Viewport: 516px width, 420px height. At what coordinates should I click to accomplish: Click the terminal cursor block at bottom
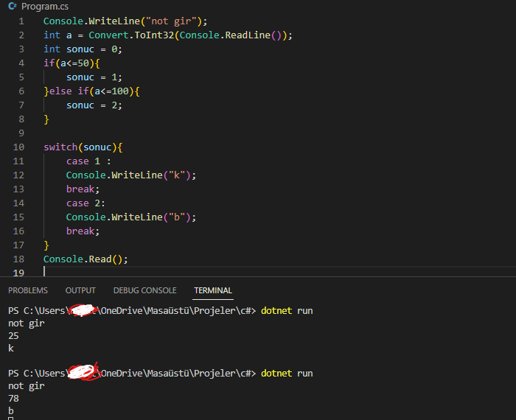[x=11, y=419]
